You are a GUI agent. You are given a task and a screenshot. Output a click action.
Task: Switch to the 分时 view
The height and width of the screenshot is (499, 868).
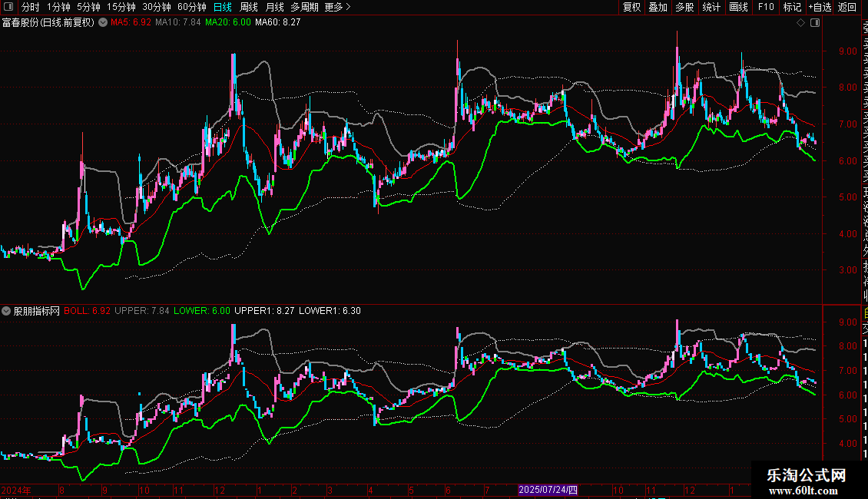[31, 7]
